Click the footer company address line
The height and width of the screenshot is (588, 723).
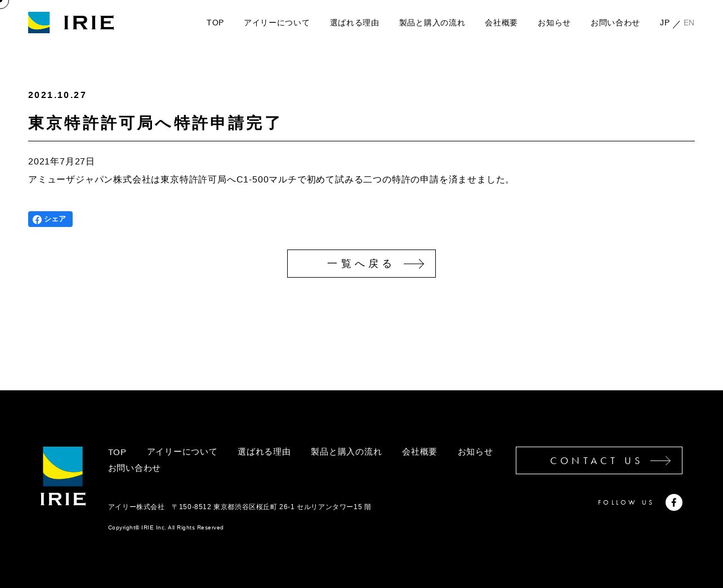click(240, 507)
